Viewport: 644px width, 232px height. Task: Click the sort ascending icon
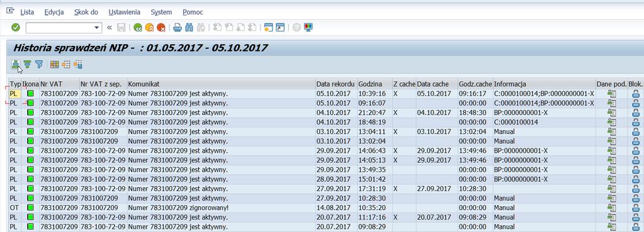pyautogui.click(x=16, y=64)
